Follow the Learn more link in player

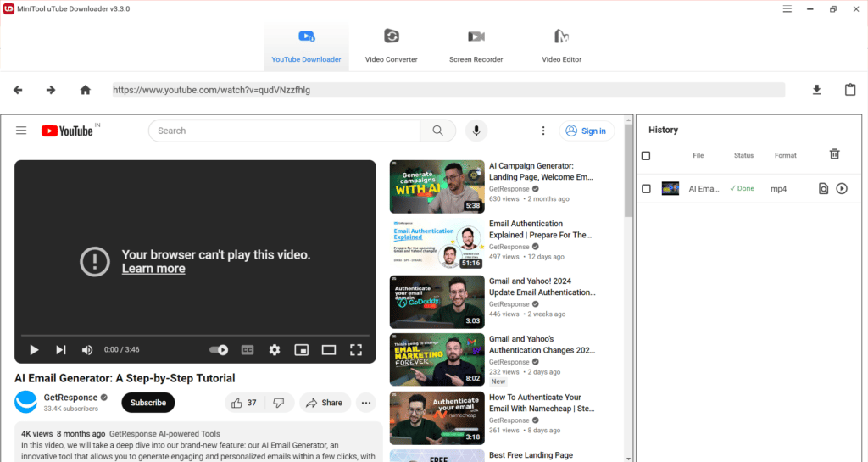coord(153,269)
